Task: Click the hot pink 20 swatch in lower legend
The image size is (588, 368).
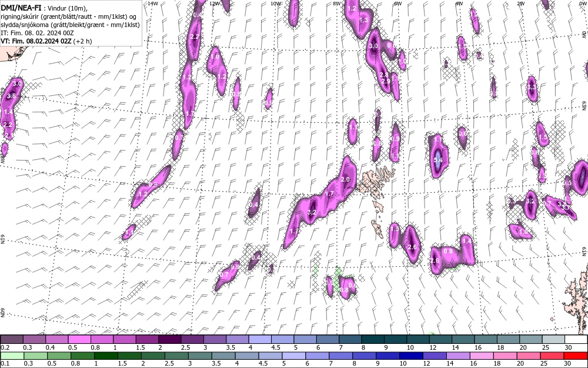Action: click(529, 356)
